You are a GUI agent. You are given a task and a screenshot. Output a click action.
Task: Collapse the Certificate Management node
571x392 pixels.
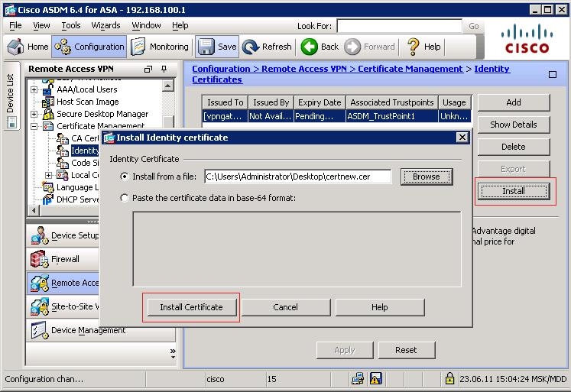coord(34,126)
